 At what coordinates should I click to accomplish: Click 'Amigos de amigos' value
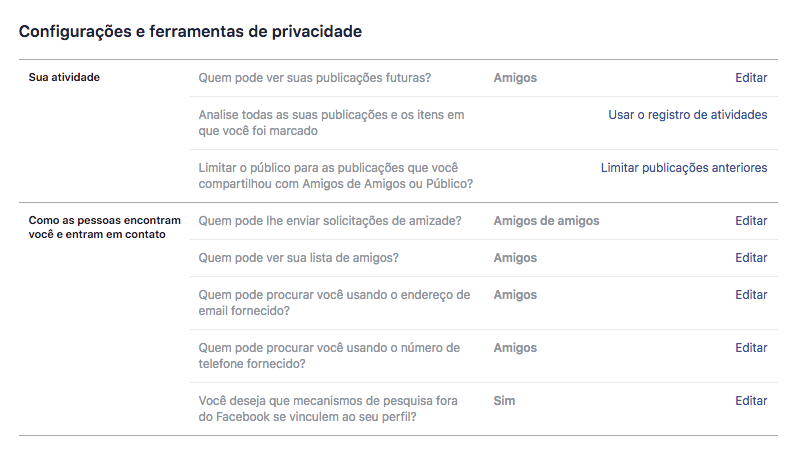[546, 221]
